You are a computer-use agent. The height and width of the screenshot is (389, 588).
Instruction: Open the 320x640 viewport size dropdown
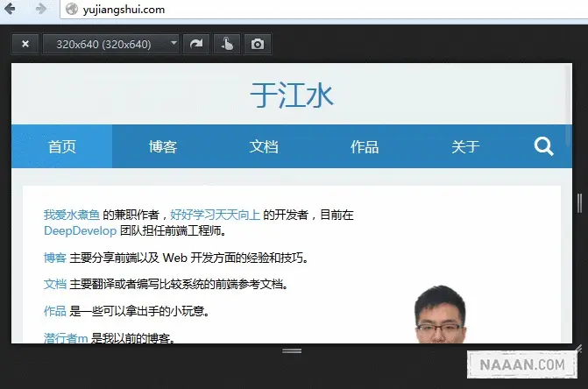(111, 44)
